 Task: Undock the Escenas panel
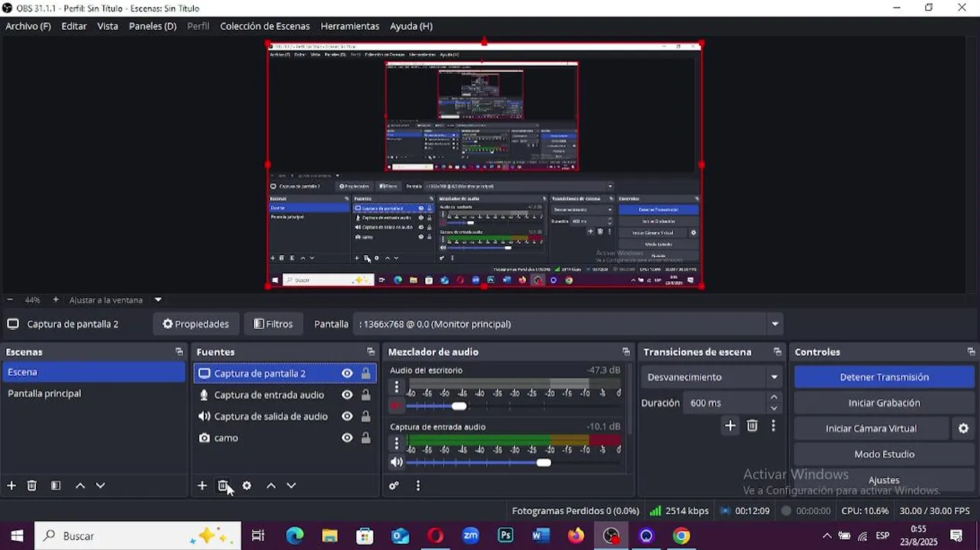(179, 352)
